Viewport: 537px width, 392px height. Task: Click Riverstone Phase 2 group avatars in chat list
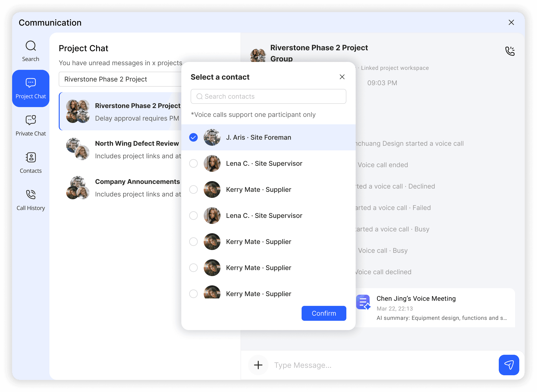point(78,111)
